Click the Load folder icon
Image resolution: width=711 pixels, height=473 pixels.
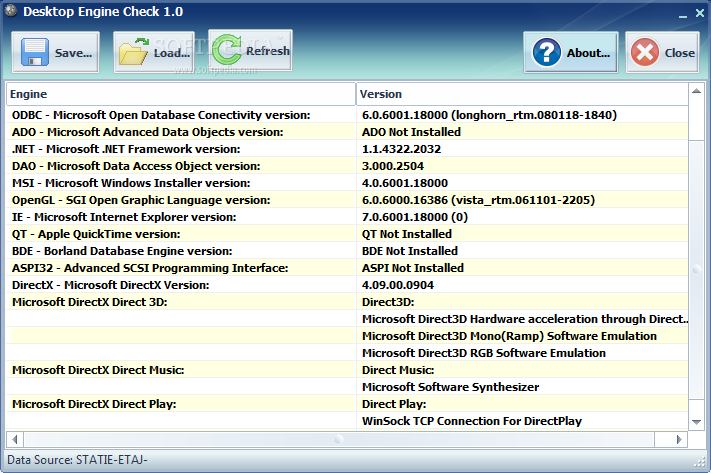point(133,52)
